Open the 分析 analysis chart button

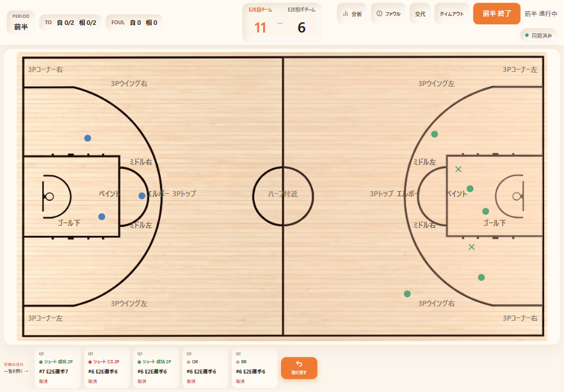(x=352, y=13)
